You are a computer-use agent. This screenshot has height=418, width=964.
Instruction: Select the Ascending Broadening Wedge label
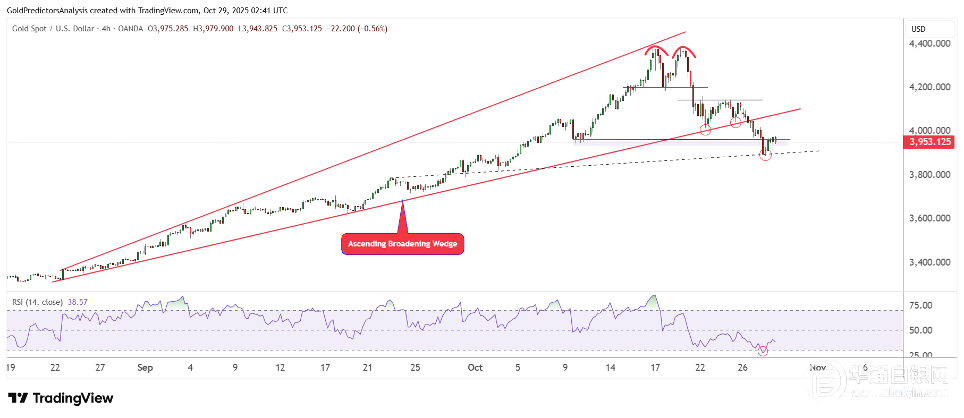point(402,243)
